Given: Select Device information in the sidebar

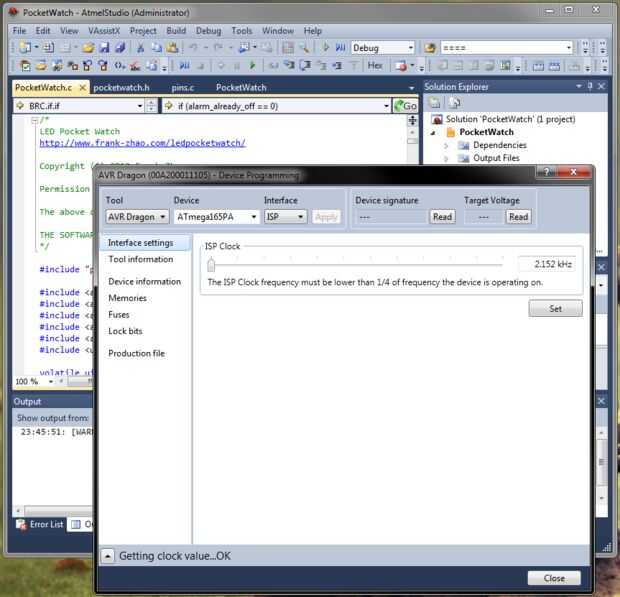Looking at the screenshot, I should (x=144, y=281).
